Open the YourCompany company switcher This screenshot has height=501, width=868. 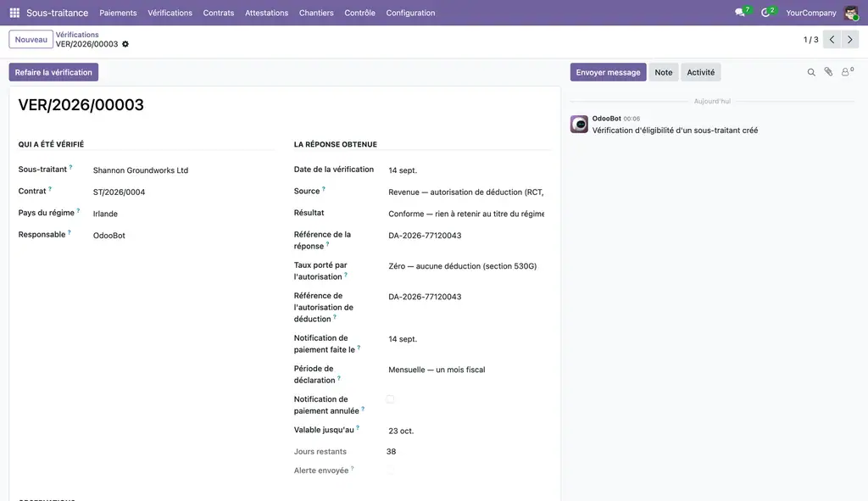pyautogui.click(x=811, y=13)
